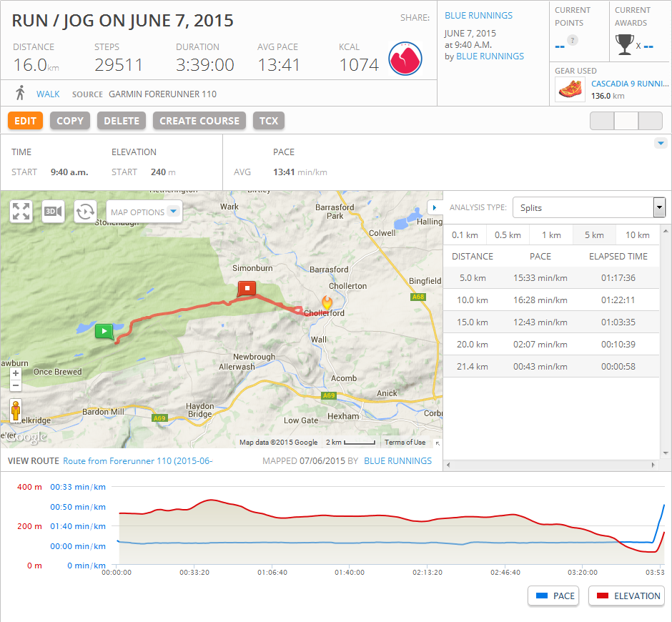The width and height of the screenshot is (672, 622).
Task: Click the fullscreen map expand icon
Action: pyautogui.click(x=21, y=212)
